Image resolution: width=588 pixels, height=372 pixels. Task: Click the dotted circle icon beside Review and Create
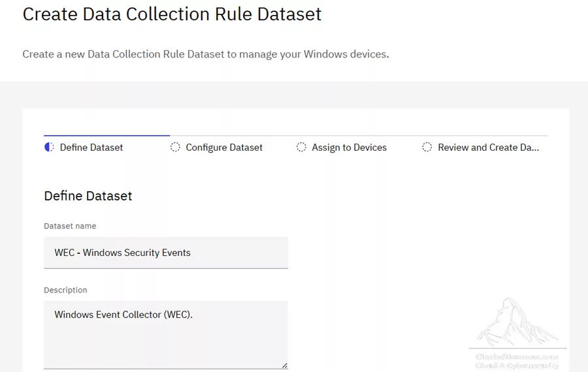pos(427,147)
